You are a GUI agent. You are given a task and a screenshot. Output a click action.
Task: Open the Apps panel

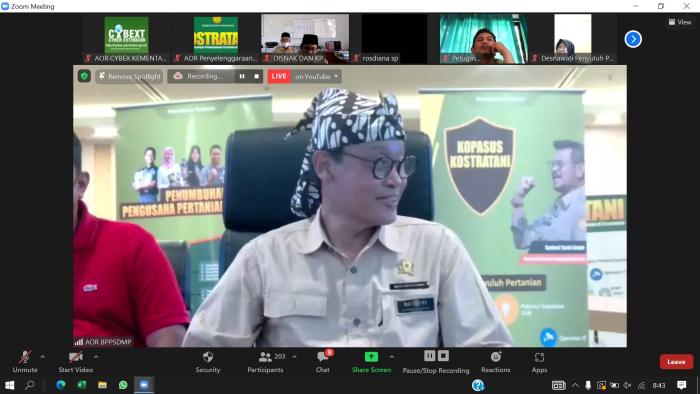539,362
